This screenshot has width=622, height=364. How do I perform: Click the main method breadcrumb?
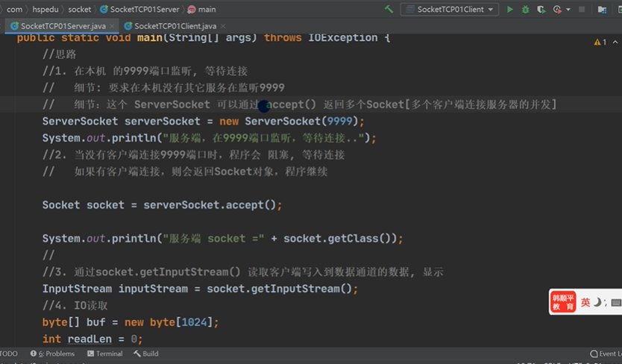(202, 9)
